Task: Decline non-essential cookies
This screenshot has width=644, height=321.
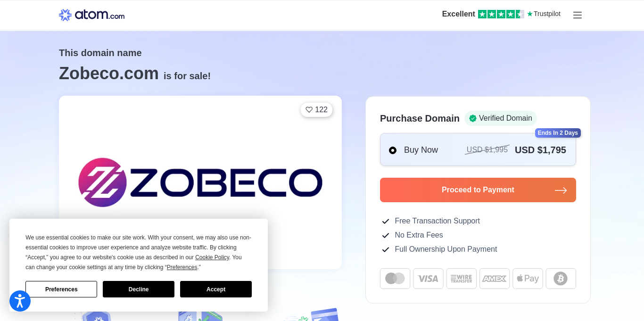Action: click(139, 289)
